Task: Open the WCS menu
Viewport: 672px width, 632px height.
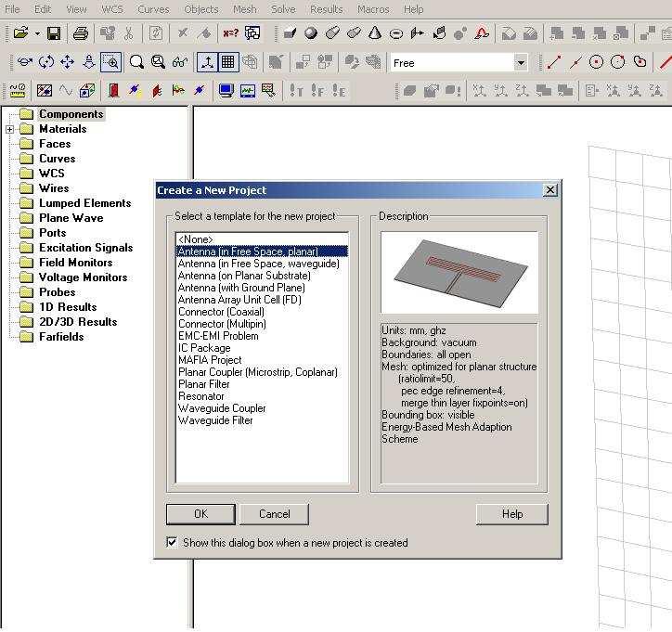Action: (112, 9)
